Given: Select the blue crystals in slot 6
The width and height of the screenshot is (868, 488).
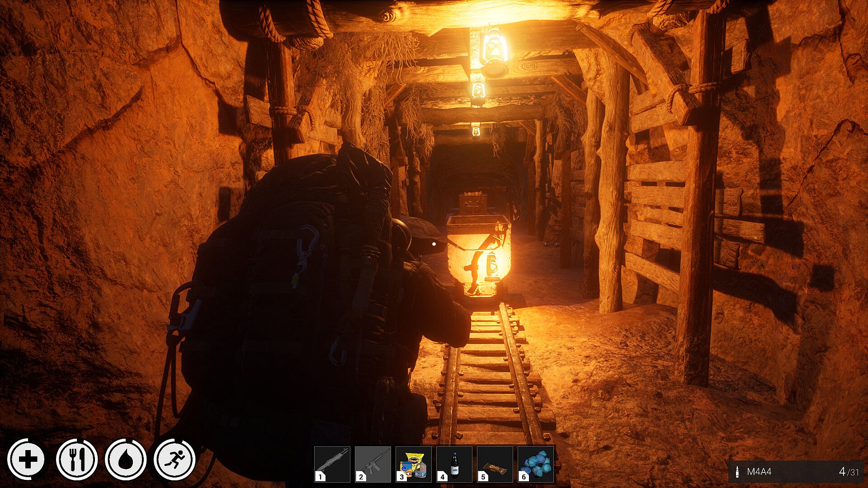Looking at the screenshot, I should [x=536, y=464].
